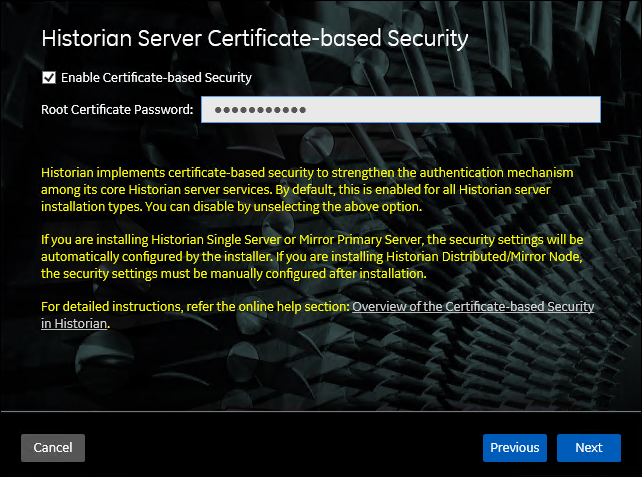Open Overview of the Certificate-based Security link
Image resolution: width=642 pixels, height=477 pixels.
[x=473, y=307]
